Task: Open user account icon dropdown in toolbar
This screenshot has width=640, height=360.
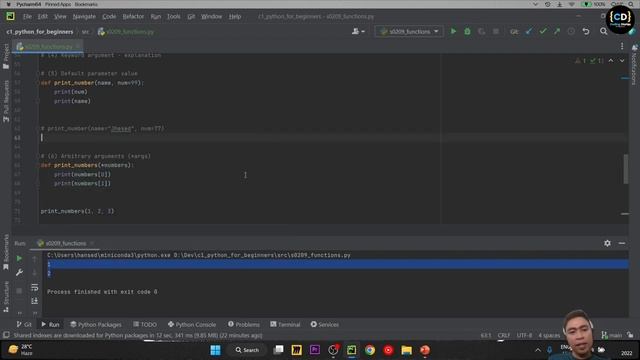Action: (358, 31)
